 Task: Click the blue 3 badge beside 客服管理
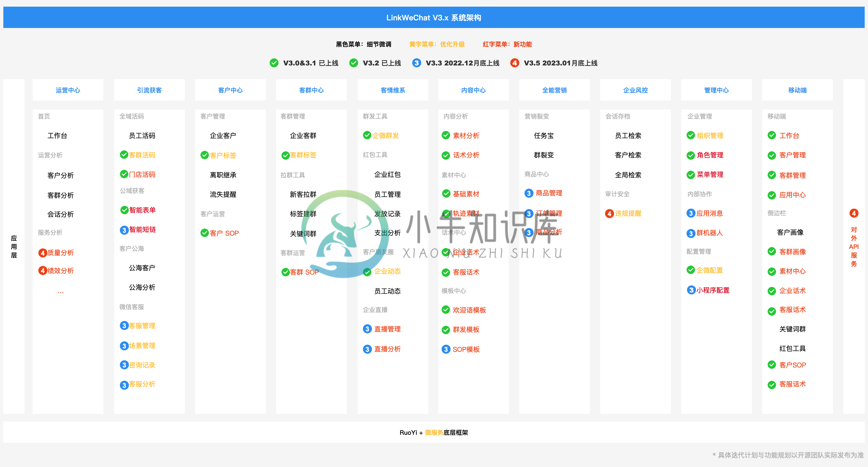tap(124, 326)
